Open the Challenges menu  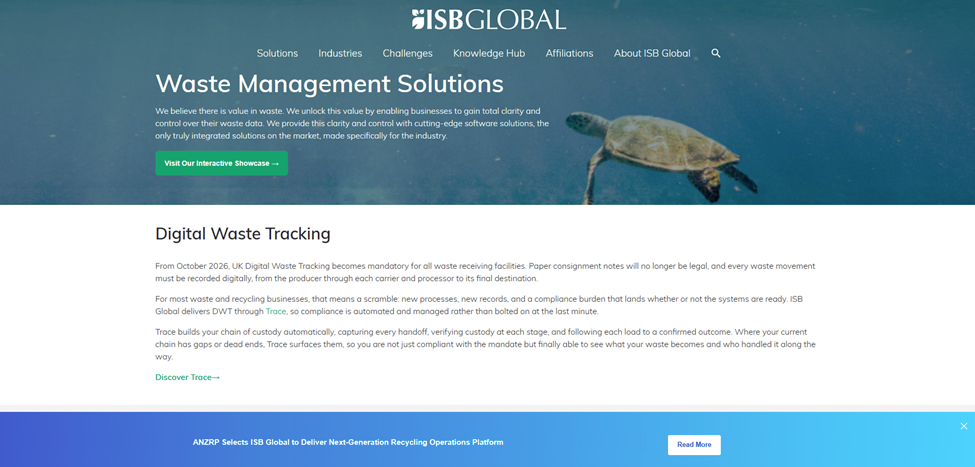[x=407, y=53]
